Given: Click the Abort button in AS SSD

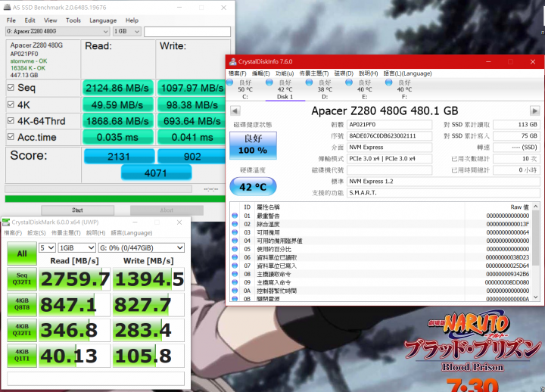Looking at the screenshot, I should point(167,210).
